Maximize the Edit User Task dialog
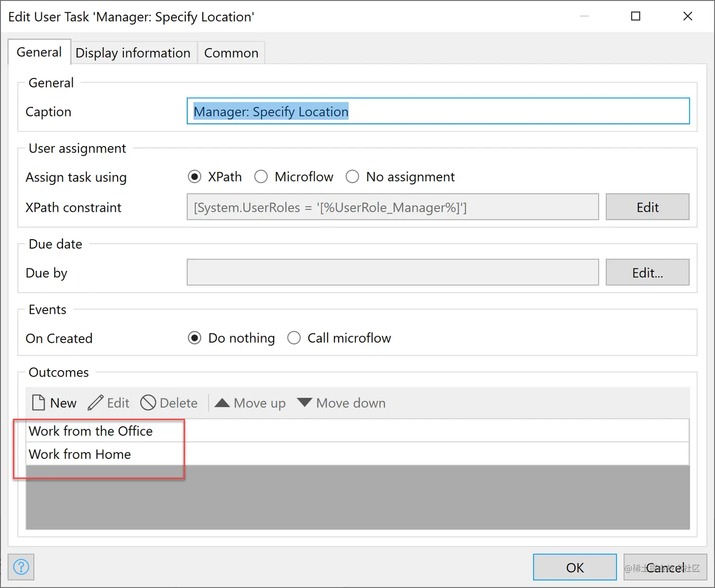The height and width of the screenshot is (588, 715). pos(636,17)
